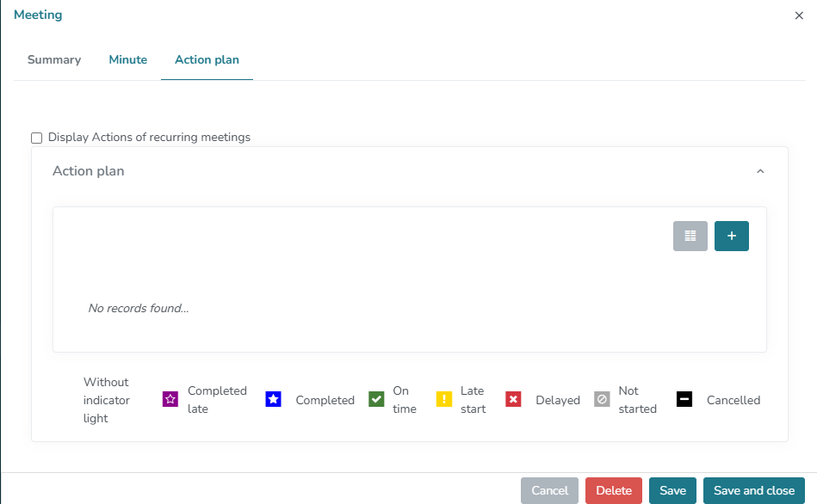Image resolution: width=817 pixels, height=504 pixels.
Task: Click the red Delayed X icon
Action: click(513, 399)
